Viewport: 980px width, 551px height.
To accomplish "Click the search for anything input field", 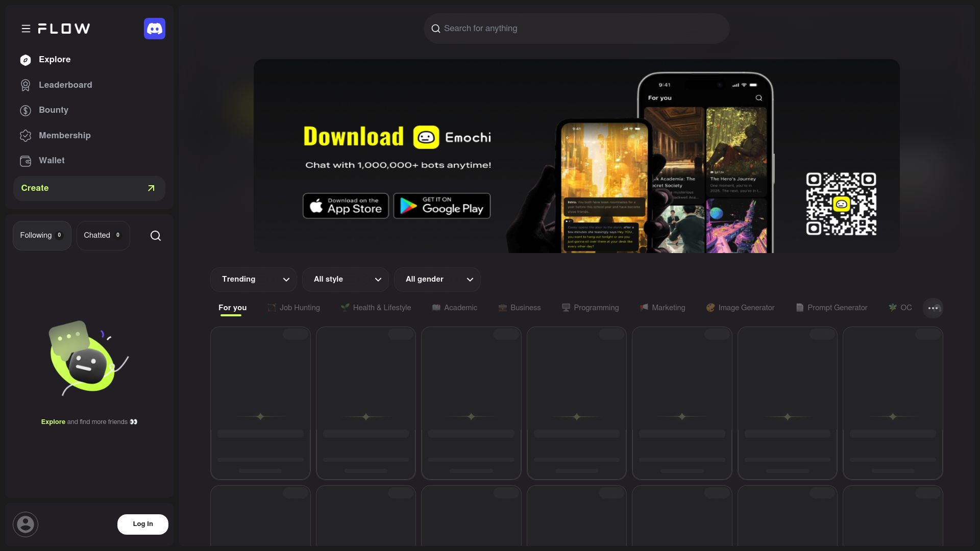I will [576, 29].
